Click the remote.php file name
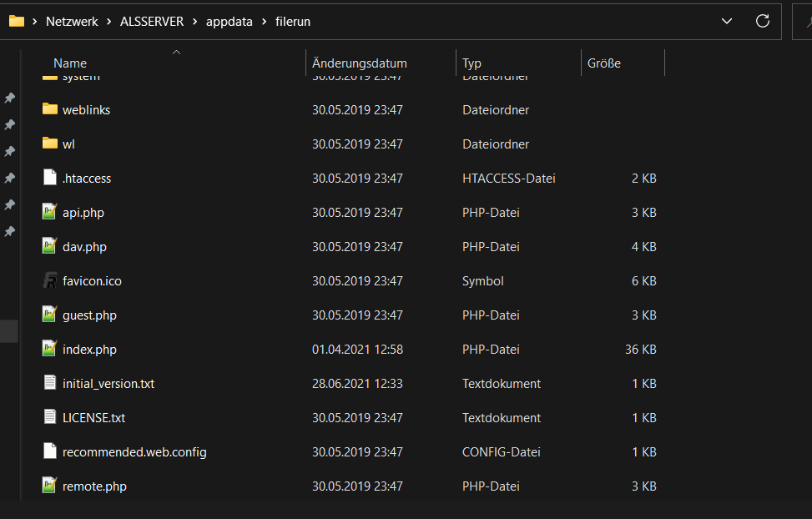 point(94,486)
